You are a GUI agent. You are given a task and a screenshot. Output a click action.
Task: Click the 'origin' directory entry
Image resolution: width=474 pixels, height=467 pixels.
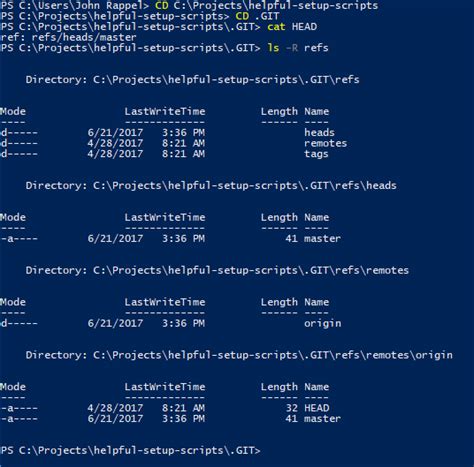pos(322,323)
